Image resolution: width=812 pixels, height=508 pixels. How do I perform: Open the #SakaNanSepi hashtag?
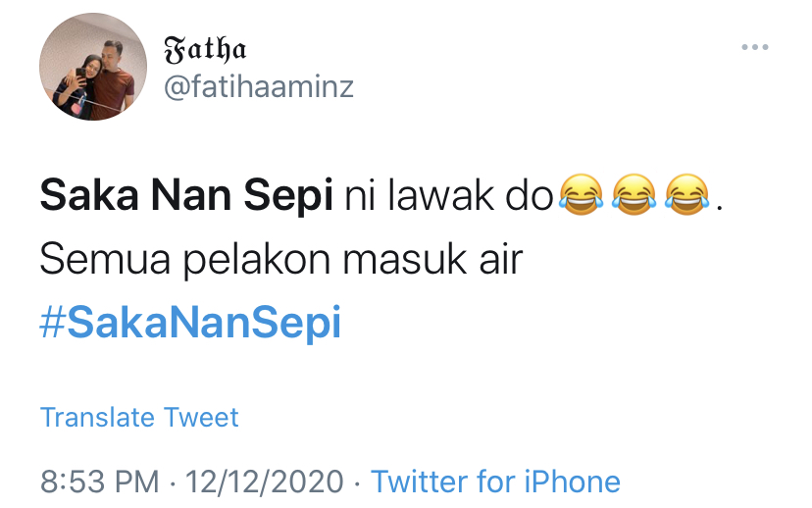(x=190, y=322)
